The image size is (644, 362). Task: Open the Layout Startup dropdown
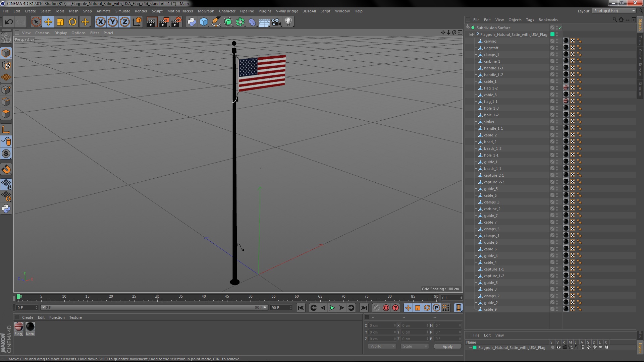pyautogui.click(x=614, y=11)
